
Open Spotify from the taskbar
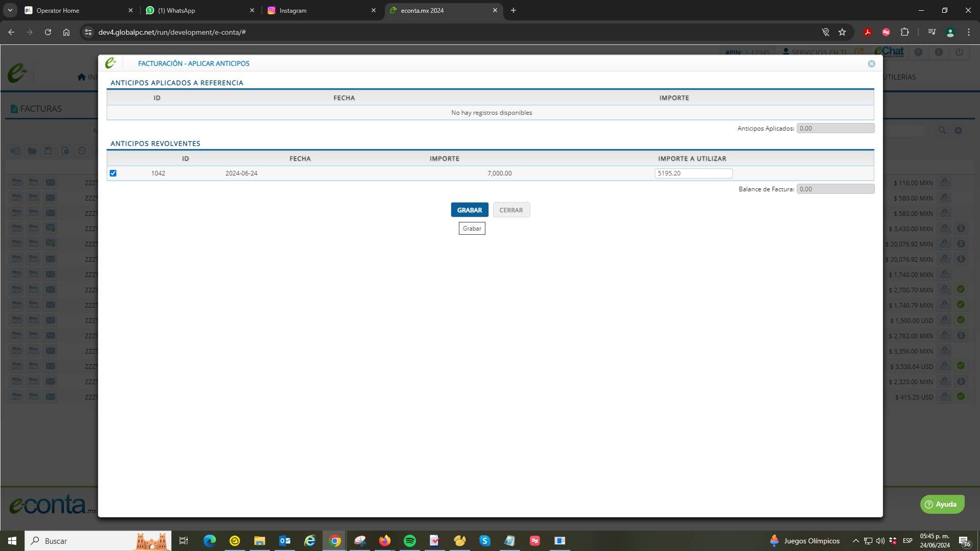click(409, 541)
